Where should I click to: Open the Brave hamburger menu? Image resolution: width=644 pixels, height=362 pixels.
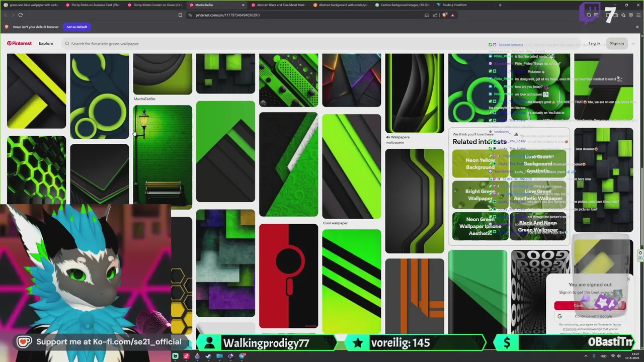pyautogui.click(x=638, y=15)
